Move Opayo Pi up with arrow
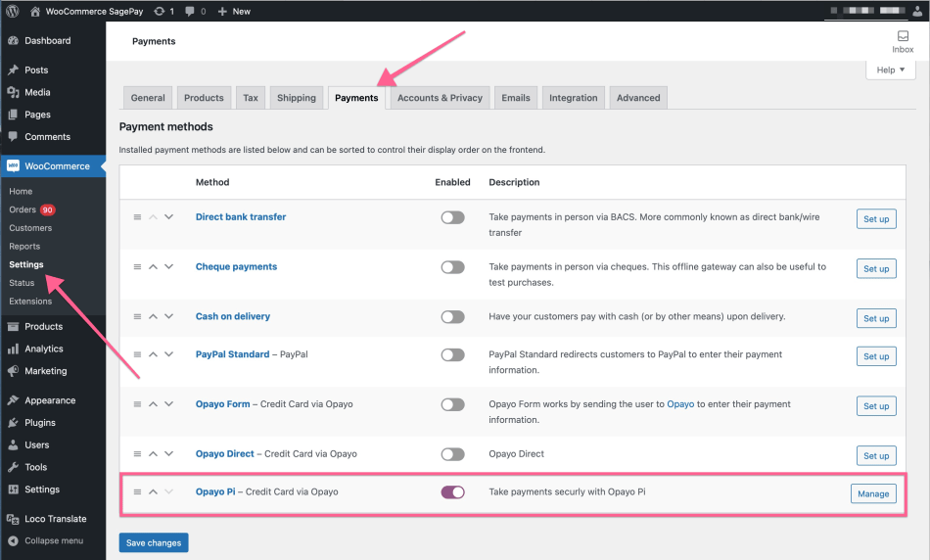Screen dimensions: 930x560 [153, 492]
